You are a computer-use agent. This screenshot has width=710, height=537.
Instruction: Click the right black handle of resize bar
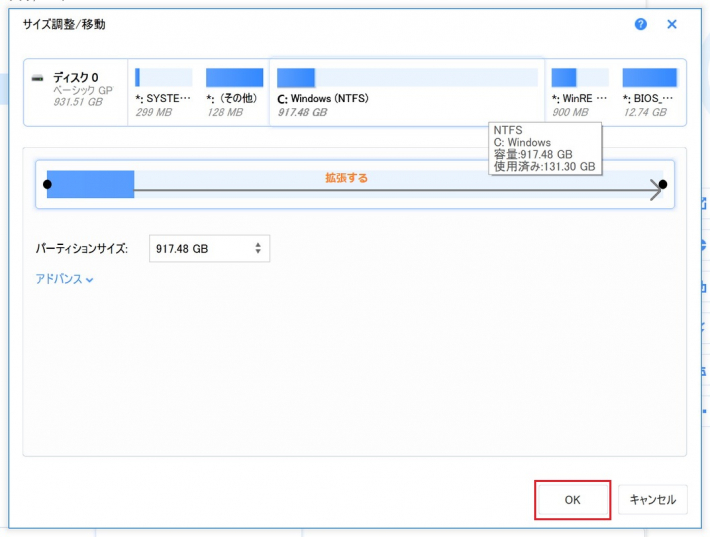click(x=662, y=184)
